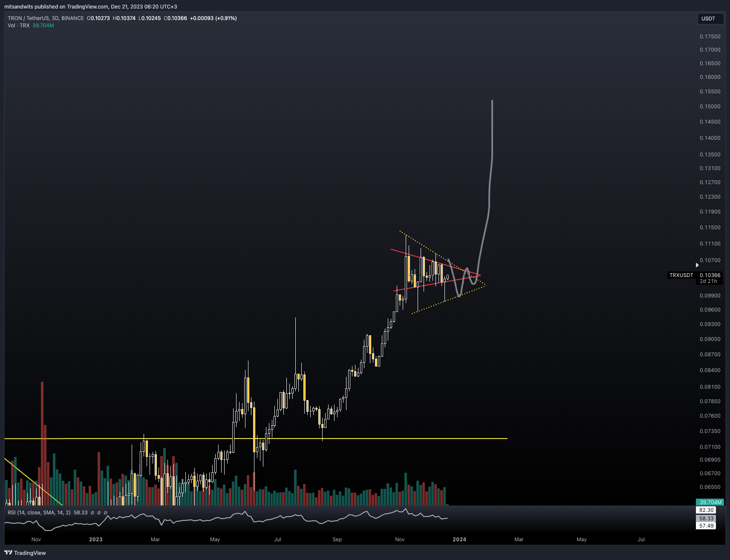Screen dimensions: 730x560
Task: Click the RSI axis tag 58.33
Action: pos(706,519)
